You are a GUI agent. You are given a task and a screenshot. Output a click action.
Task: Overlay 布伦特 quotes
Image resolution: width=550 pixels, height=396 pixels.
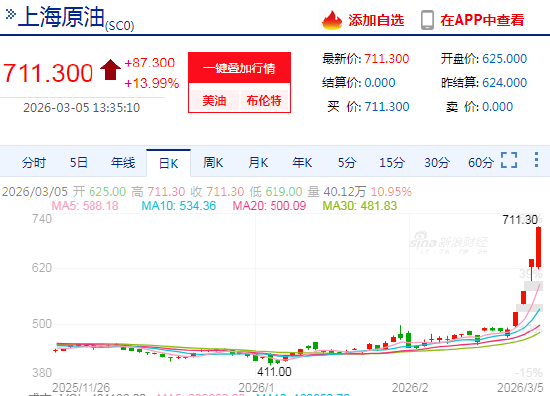pyautogui.click(x=264, y=101)
